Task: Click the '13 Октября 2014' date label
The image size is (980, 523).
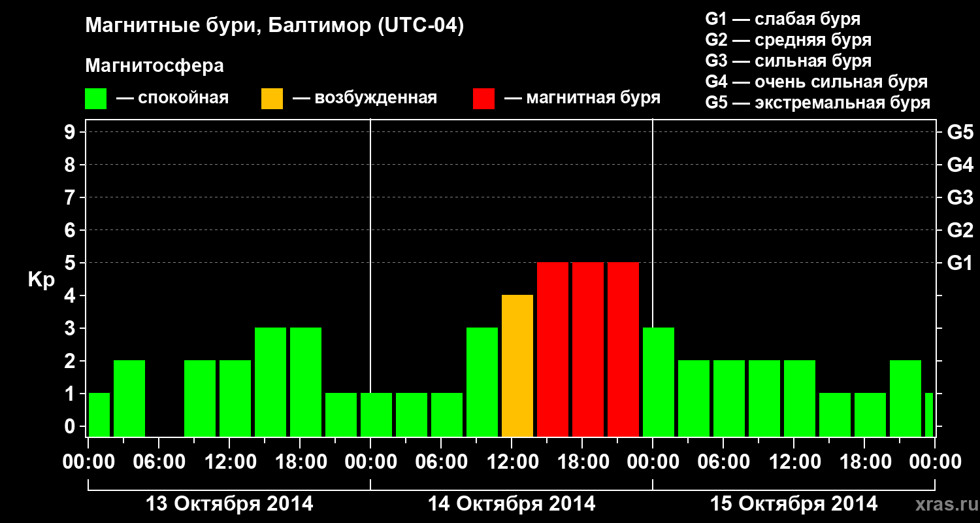Action: 229,503
